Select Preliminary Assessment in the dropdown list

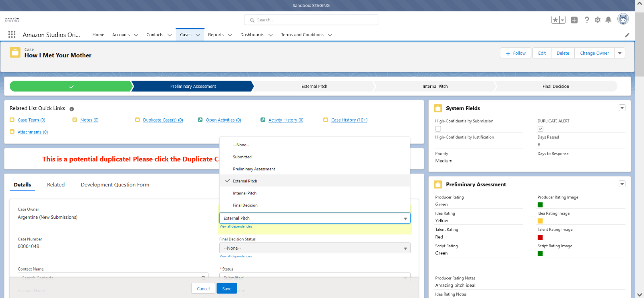click(x=315, y=169)
